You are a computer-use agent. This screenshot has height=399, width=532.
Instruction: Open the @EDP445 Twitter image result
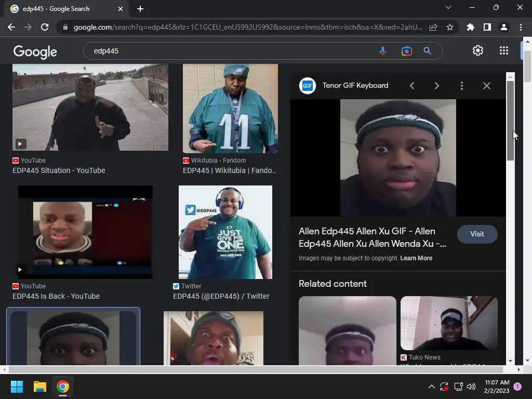pyautogui.click(x=225, y=232)
